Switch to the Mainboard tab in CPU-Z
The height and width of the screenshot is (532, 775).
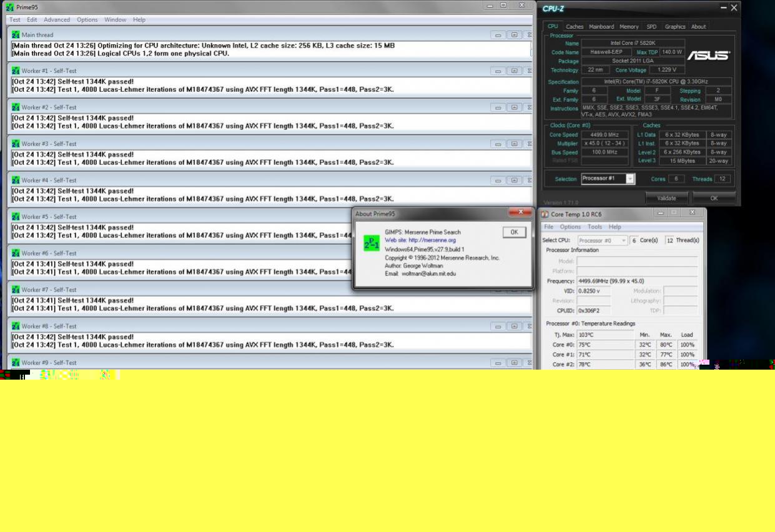click(x=601, y=27)
